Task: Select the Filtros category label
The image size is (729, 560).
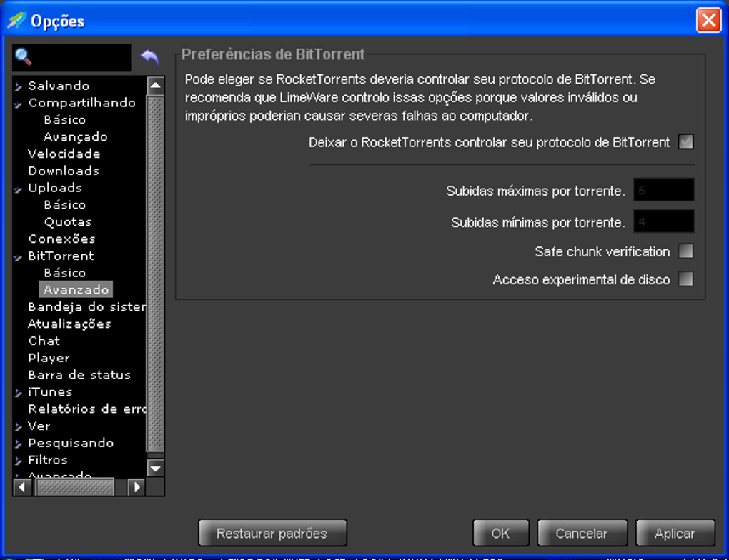Action: coord(48,459)
